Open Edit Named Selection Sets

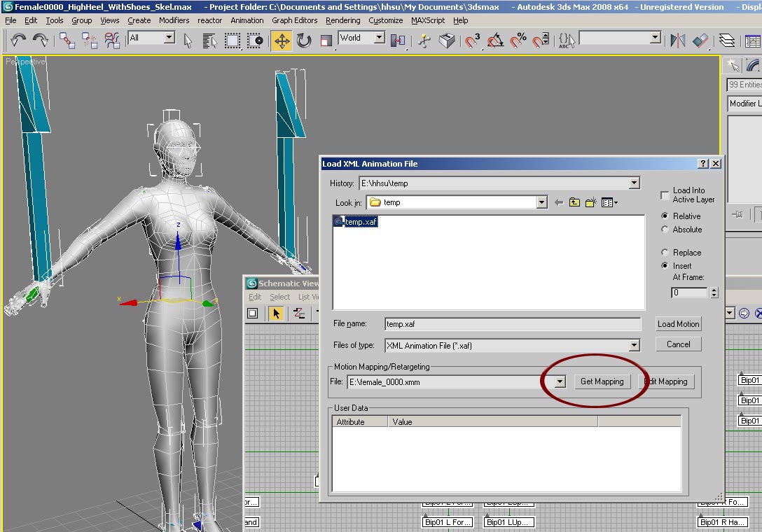[567, 40]
